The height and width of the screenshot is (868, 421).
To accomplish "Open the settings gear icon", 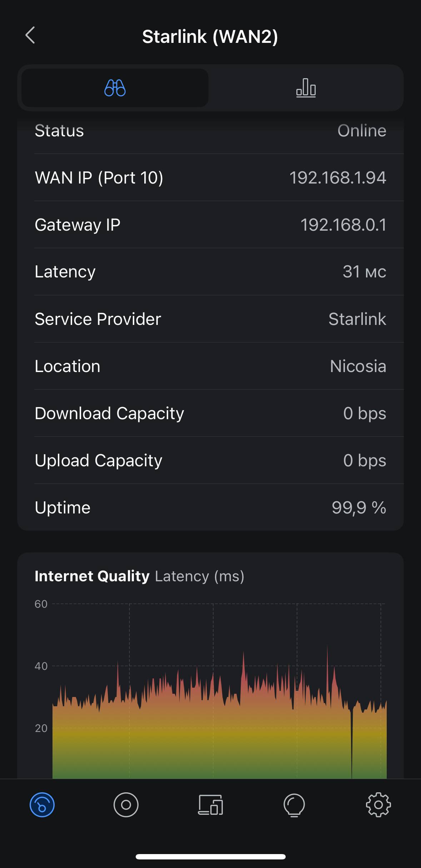I will pos(378,805).
